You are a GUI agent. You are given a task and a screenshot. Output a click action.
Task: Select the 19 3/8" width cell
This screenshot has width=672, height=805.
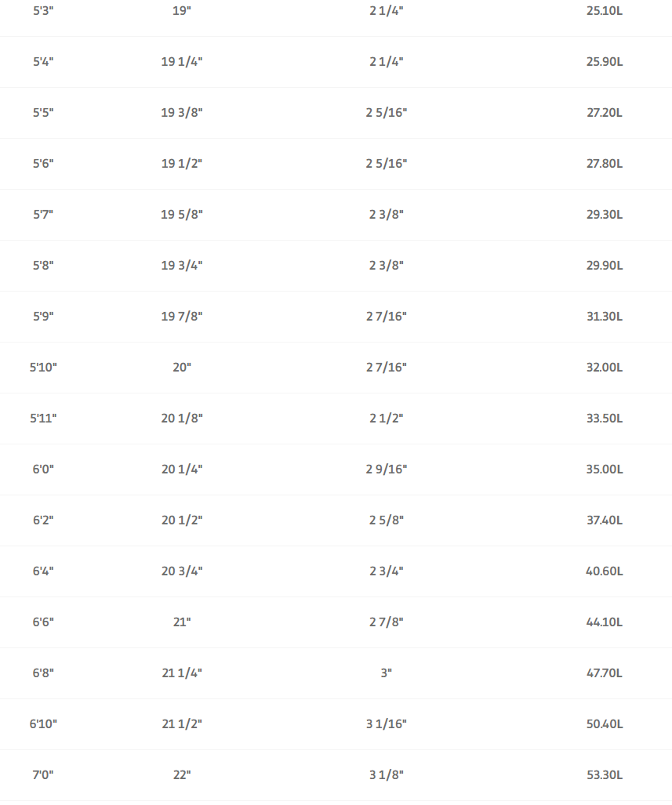pos(182,112)
